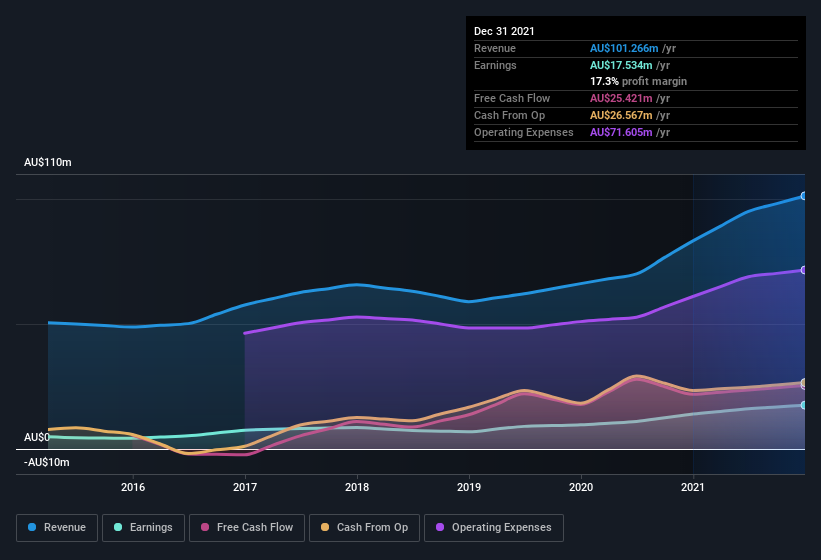
Task: Click the AU$71.605m operating expenses value
Action: point(621,132)
